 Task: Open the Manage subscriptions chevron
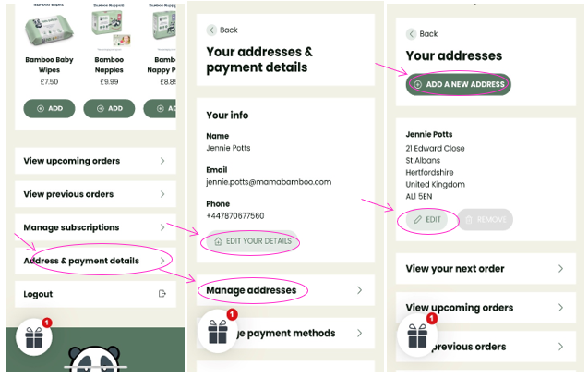pyautogui.click(x=162, y=227)
